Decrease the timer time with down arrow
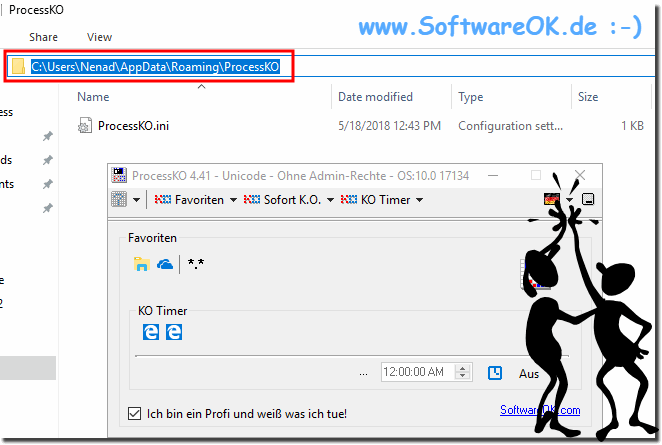The image size is (662, 445). point(463,376)
